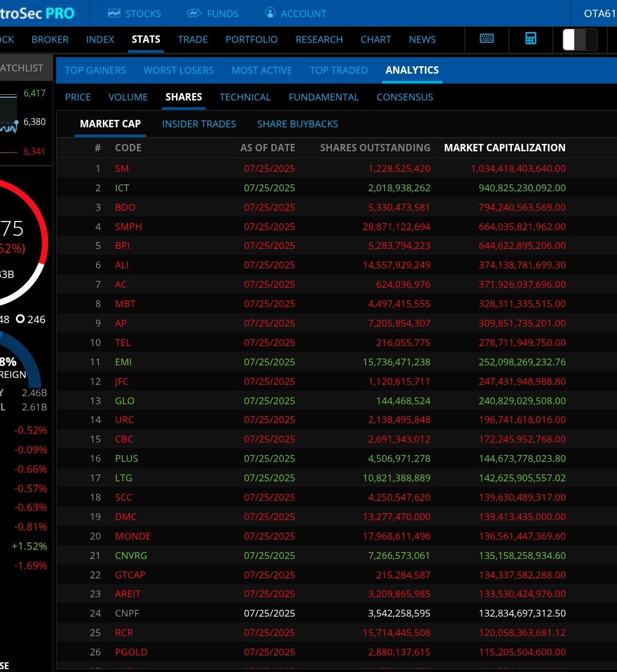Open the SHARE BUYBACKS sub-tab
This screenshot has height=672, width=617.
298,124
